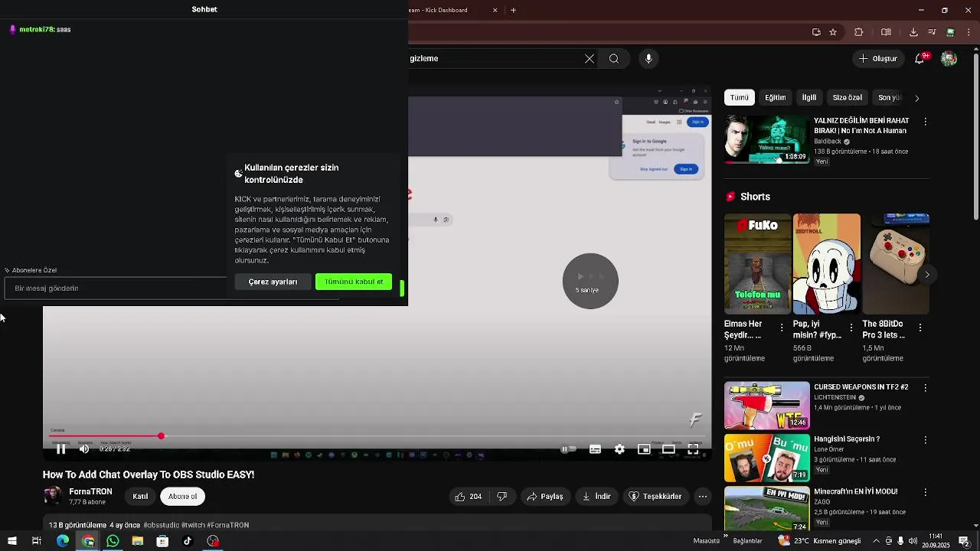Open Windows Start menu
The height and width of the screenshot is (551, 980).
pos(11,541)
